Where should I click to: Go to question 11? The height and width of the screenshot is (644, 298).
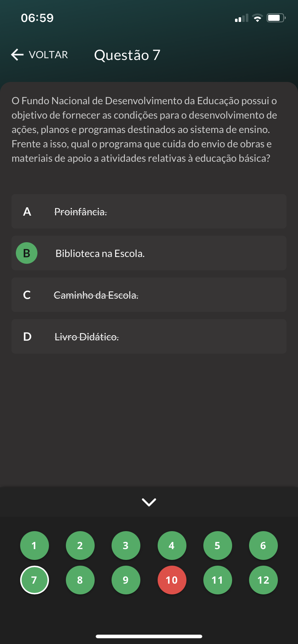217,580
